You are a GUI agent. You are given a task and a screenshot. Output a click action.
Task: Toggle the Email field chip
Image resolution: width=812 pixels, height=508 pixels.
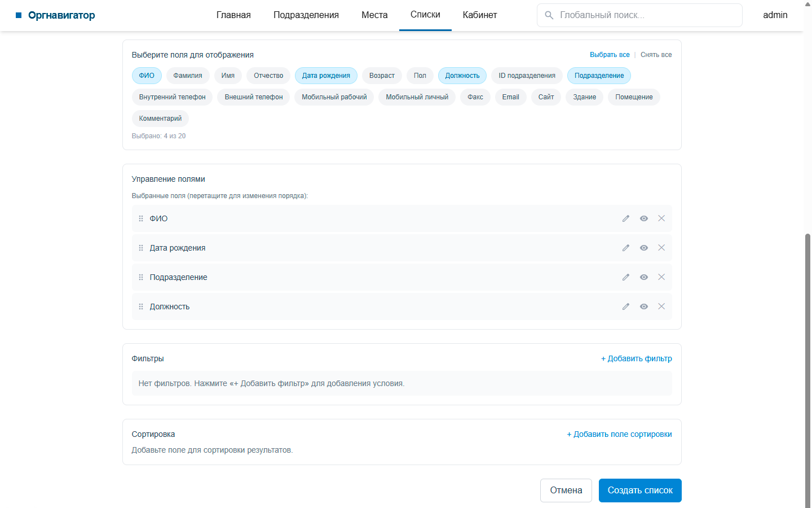511,97
